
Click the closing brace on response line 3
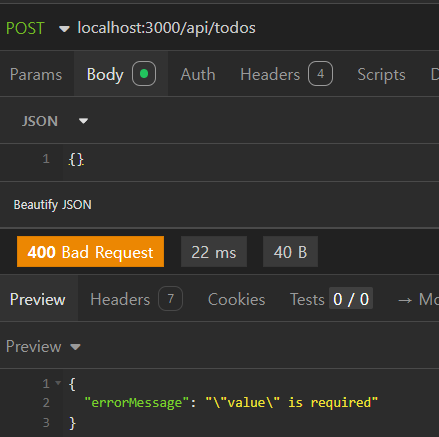72,423
